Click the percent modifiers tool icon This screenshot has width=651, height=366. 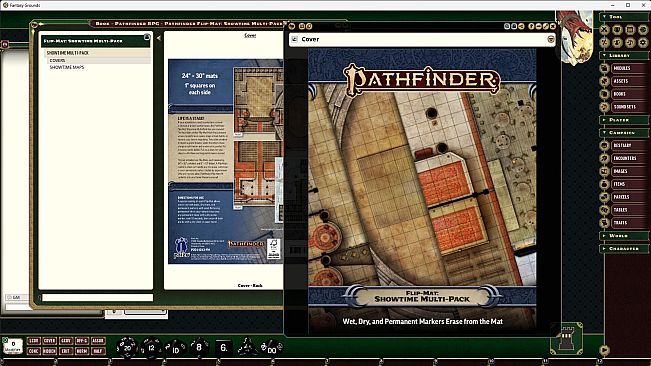click(x=604, y=42)
